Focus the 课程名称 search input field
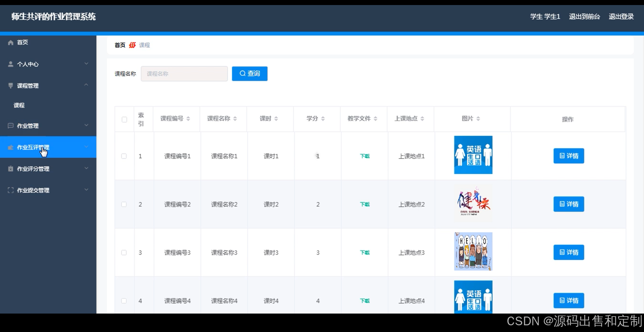The height and width of the screenshot is (332, 644). 184,73
